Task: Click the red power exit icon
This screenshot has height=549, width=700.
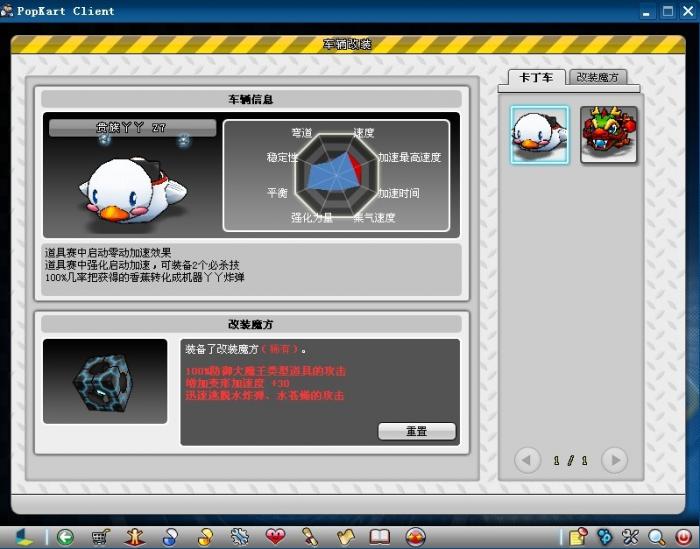Action: point(683,537)
